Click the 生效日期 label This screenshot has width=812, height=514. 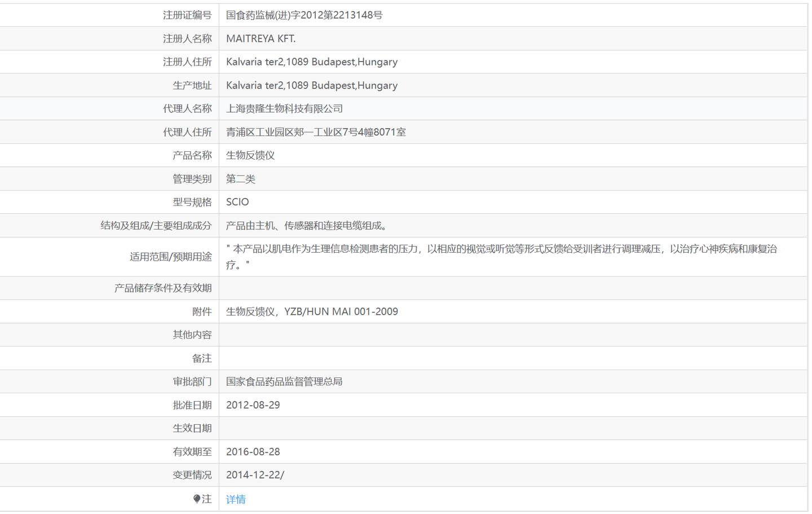[192, 429]
